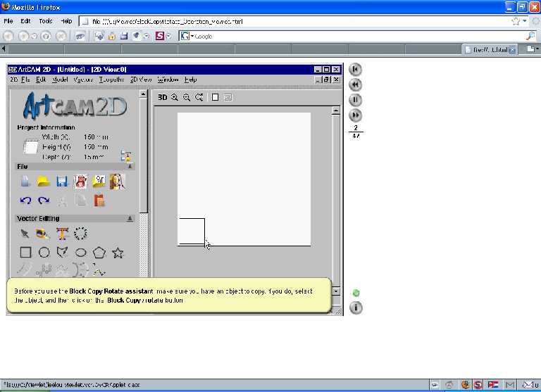Fast forward to next tutorial slide
The image size is (541, 392).
coord(355,115)
